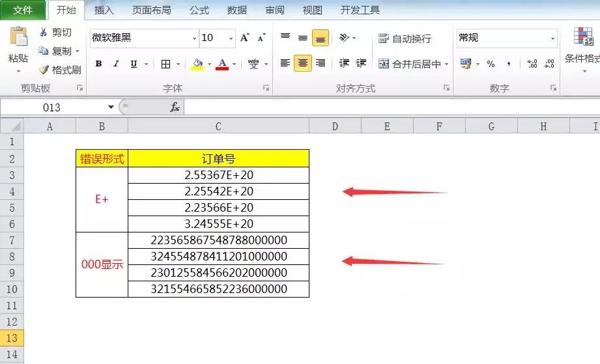Viewport: 600px width, 364px height.
Task: Click accounting number format icon
Action: click(466, 64)
